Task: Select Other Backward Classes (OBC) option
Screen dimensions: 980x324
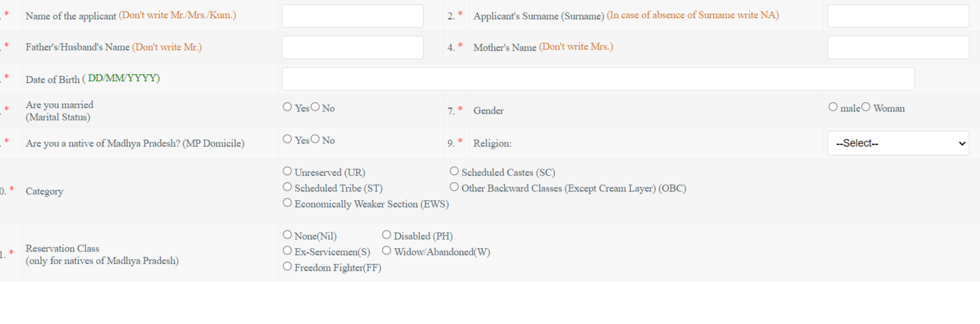Action: (x=454, y=187)
